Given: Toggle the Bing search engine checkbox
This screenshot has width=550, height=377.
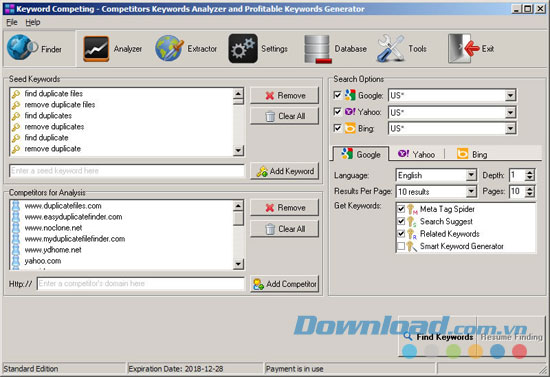Looking at the screenshot, I should (x=337, y=128).
